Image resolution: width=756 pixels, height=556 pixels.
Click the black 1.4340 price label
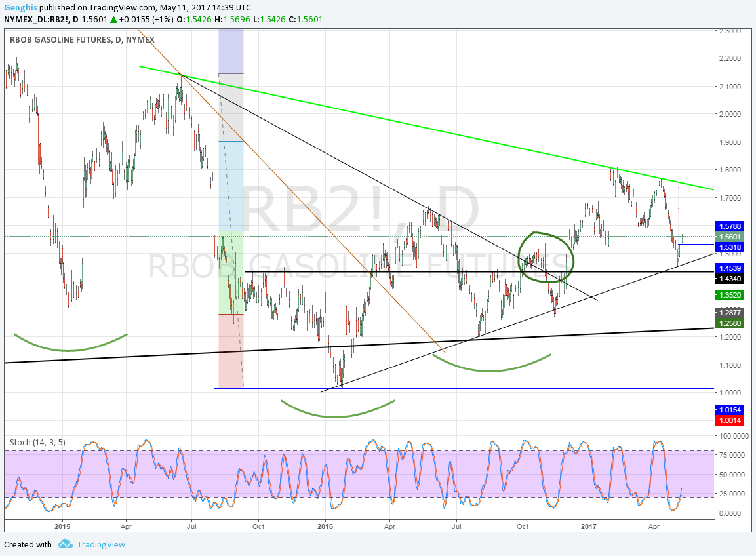pos(730,279)
